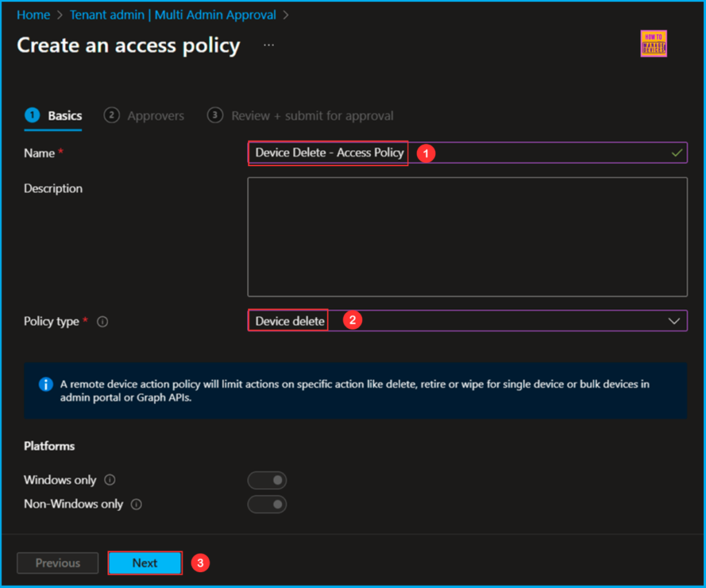Click inside the Description text box
This screenshot has height=588, width=706.
tap(467, 236)
